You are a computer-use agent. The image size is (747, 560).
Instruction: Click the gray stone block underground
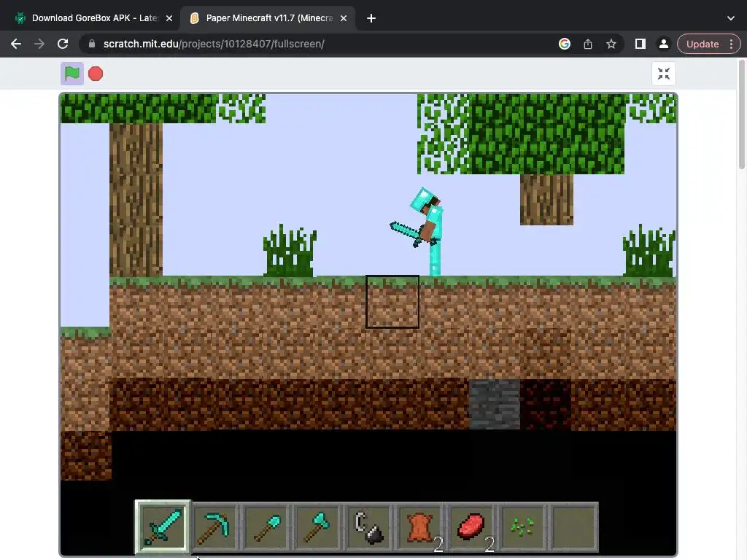click(x=495, y=404)
